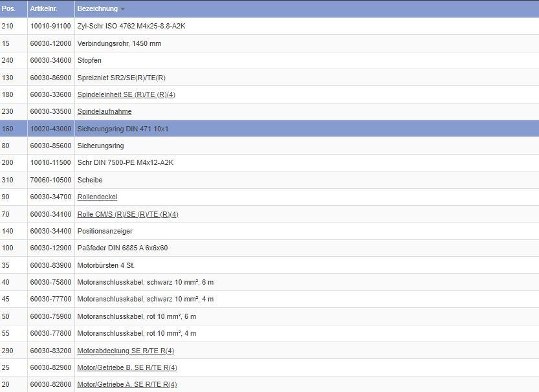Click the Paßfeder DIN 6885 A 6x6x60 entry
This screenshot has width=539, height=392.
point(122,248)
